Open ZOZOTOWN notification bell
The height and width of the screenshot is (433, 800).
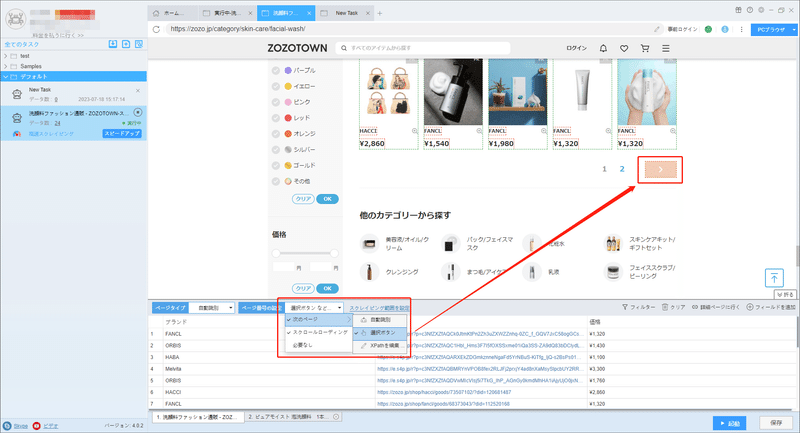point(603,48)
